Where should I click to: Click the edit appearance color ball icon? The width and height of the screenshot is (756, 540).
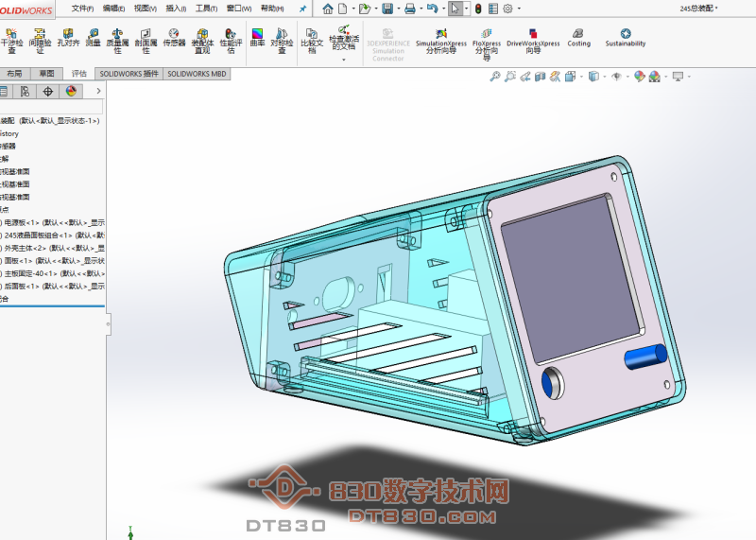[640, 77]
